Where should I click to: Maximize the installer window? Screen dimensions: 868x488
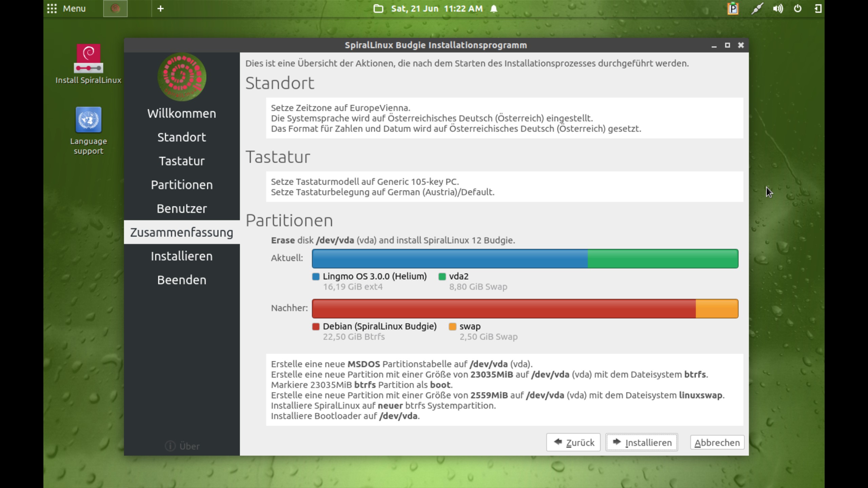click(727, 45)
